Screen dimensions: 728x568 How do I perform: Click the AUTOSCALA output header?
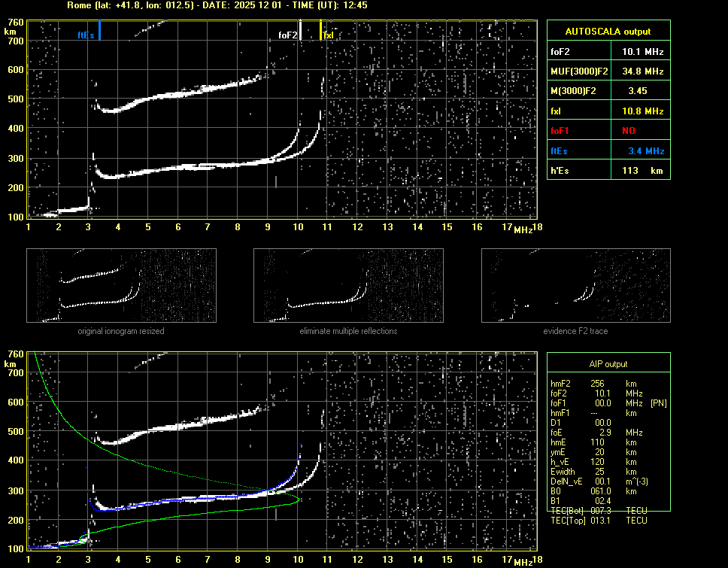pyautogui.click(x=607, y=32)
